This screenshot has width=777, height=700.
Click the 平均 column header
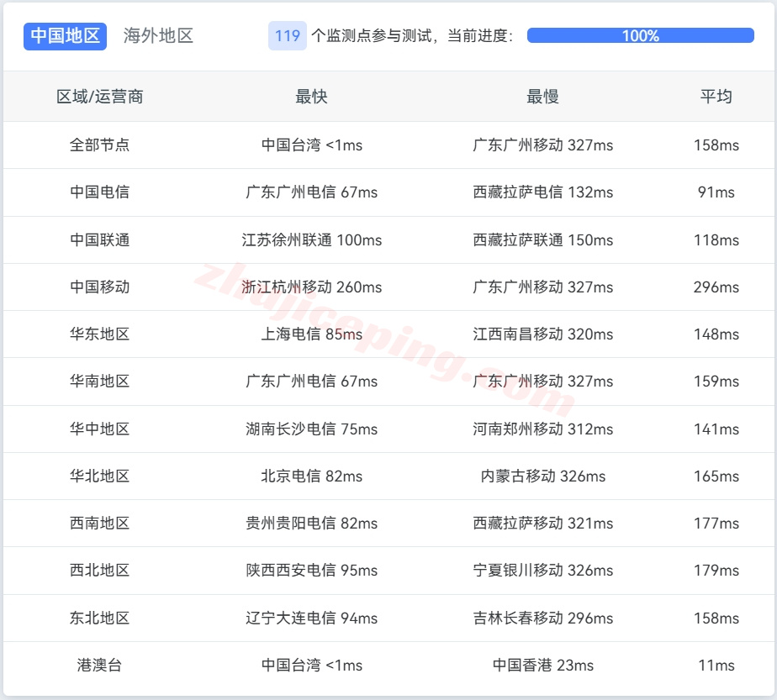click(716, 97)
